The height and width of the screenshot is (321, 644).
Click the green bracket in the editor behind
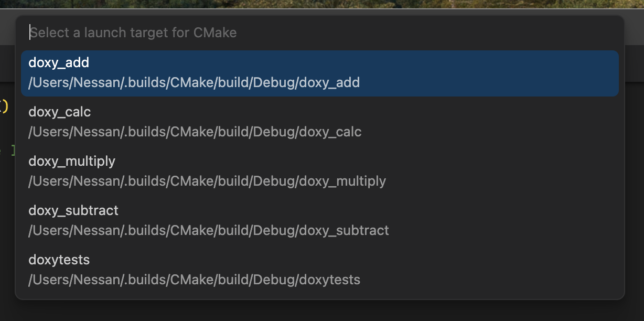point(13,151)
